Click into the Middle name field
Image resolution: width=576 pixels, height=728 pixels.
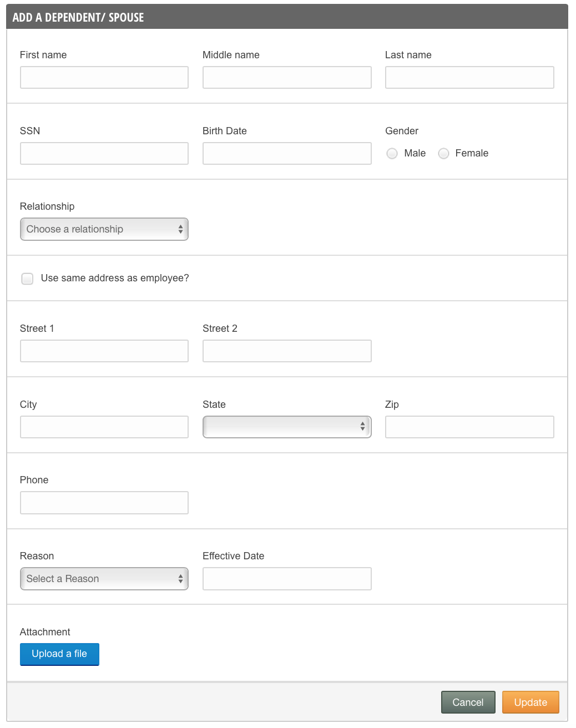[287, 78]
